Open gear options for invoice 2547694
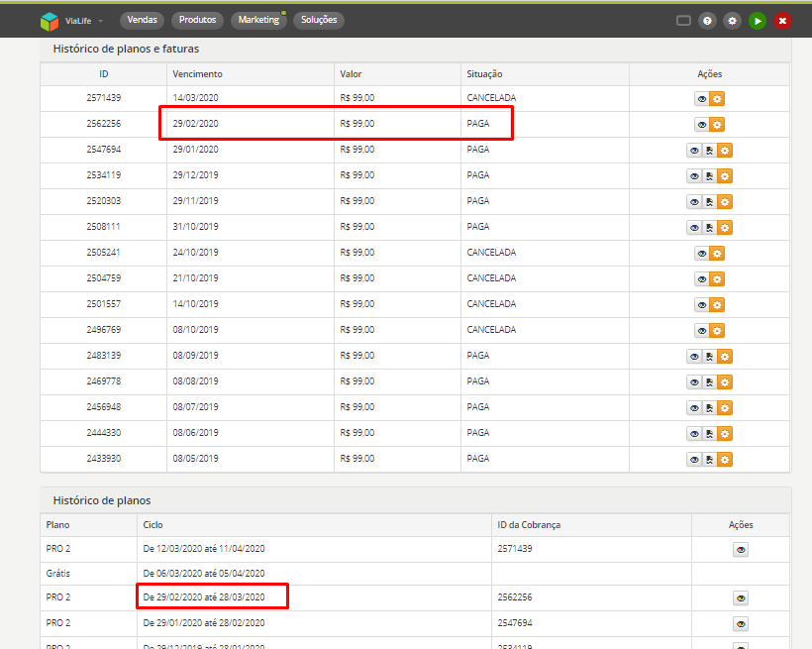This screenshot has height=649, width=812. (x=725, y=151)
